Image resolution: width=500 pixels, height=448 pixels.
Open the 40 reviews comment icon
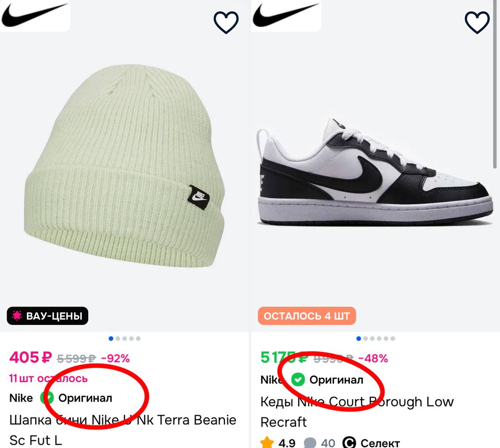point(310,443)
